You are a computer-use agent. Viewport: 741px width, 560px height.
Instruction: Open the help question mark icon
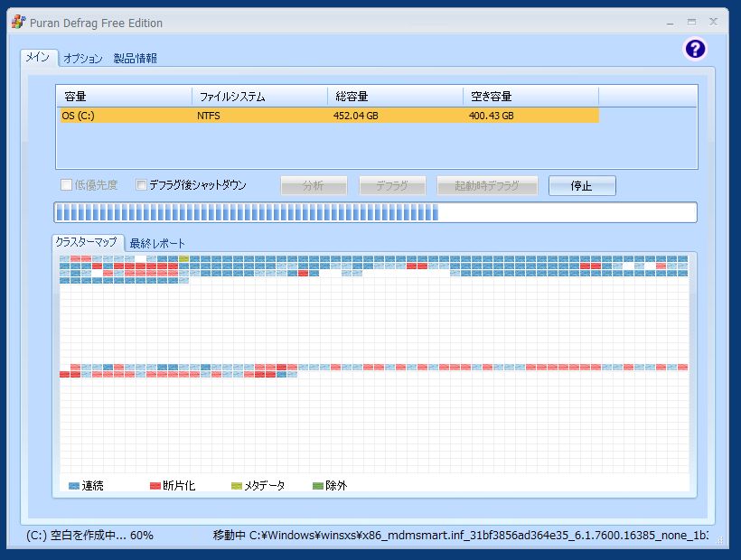click(x=695, y=49)
